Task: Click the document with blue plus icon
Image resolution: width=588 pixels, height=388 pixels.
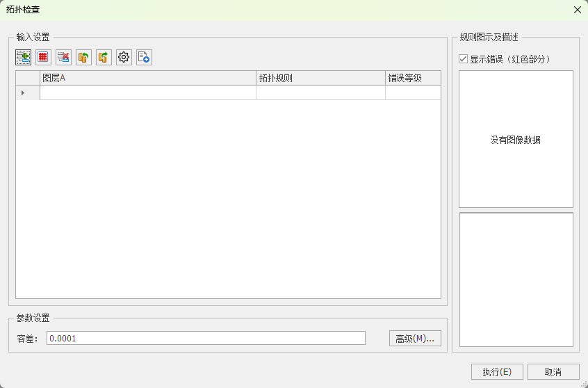Action: coord(144,58)
